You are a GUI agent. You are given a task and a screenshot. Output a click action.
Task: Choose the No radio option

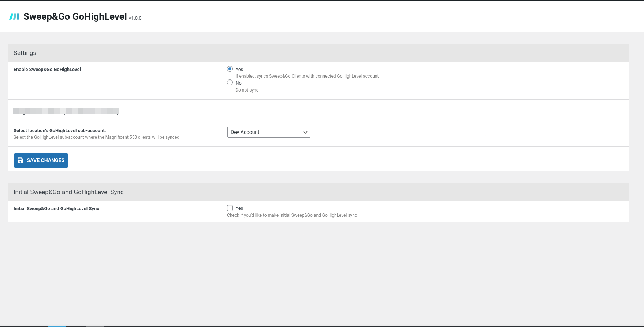point(230,83)
